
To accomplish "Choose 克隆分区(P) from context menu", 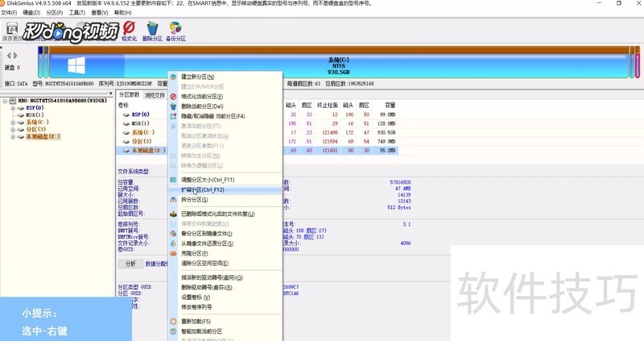I will (225, 253).
